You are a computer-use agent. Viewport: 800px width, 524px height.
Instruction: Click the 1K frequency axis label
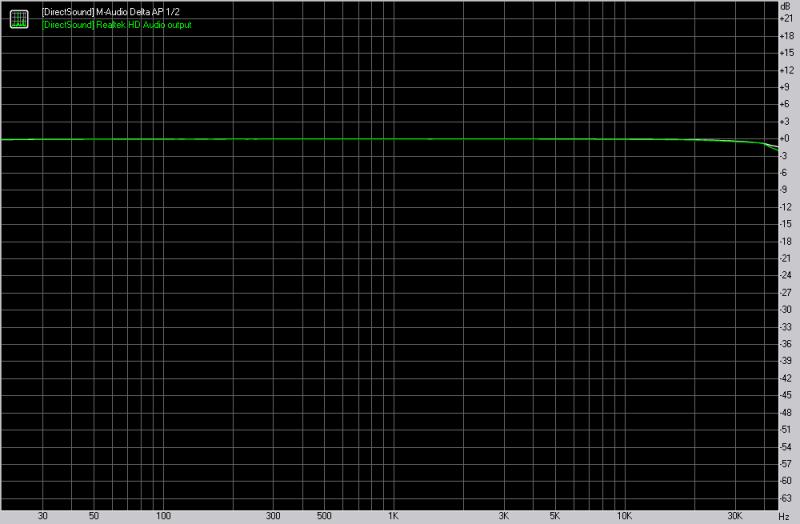393,517
